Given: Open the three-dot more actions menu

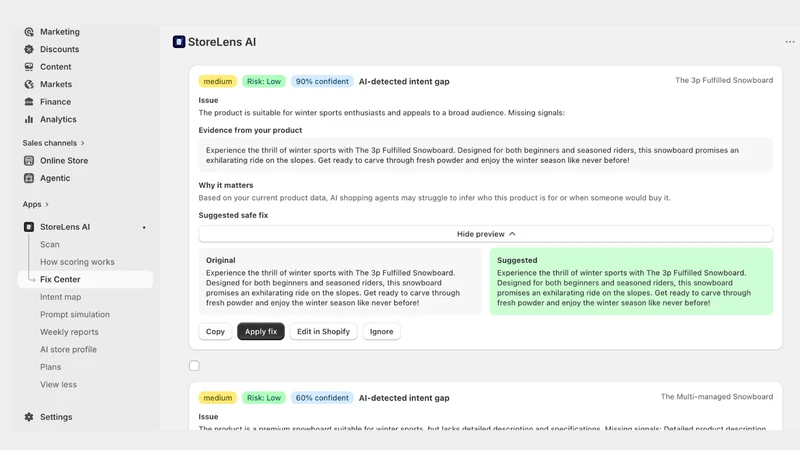Looking at the screenshot, I should tap(790, 42).
